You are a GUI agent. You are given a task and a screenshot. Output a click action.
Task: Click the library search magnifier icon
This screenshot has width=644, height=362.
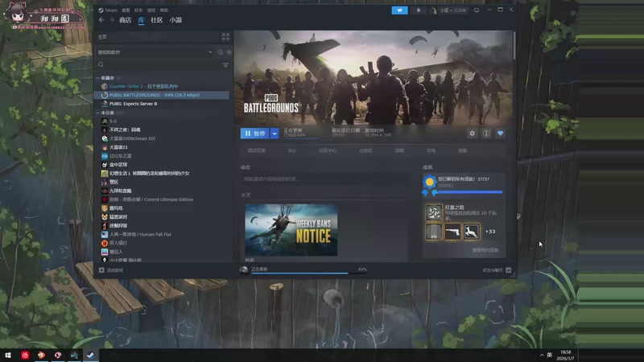[x=101, y=65]
